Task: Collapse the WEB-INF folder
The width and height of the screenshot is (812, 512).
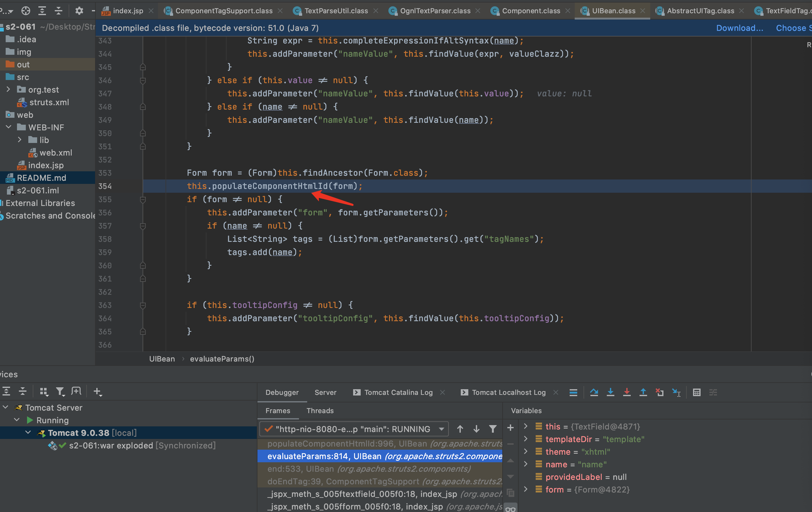Action: click(8, 127)
